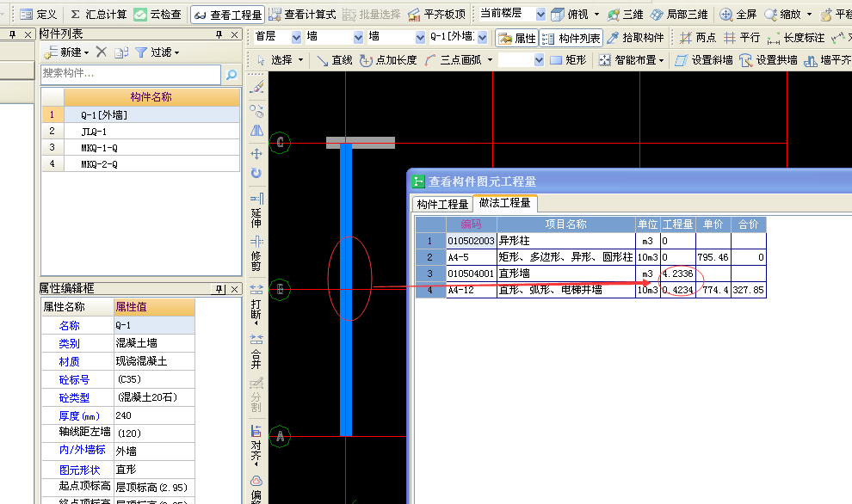Start 云检查 cloud check

click(x=157, y=14)
